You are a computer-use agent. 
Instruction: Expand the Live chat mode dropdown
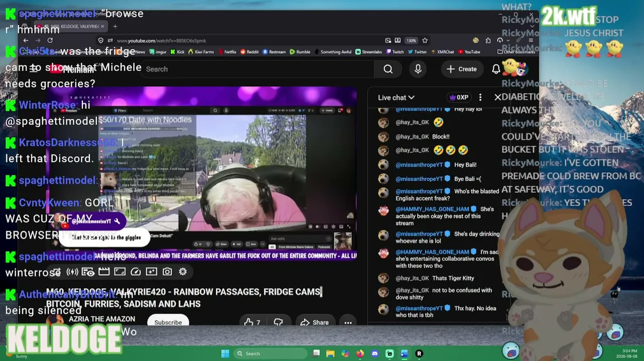click(x=396, y=98)
